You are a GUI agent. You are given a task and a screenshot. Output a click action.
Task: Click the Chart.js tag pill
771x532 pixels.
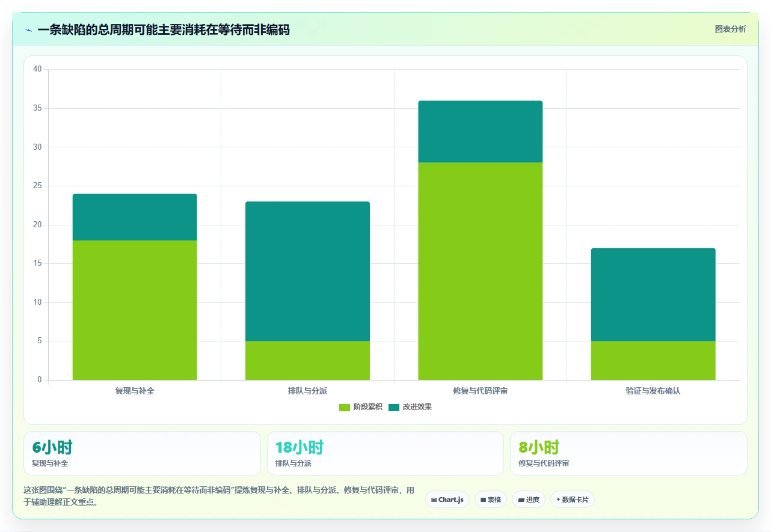447,500
